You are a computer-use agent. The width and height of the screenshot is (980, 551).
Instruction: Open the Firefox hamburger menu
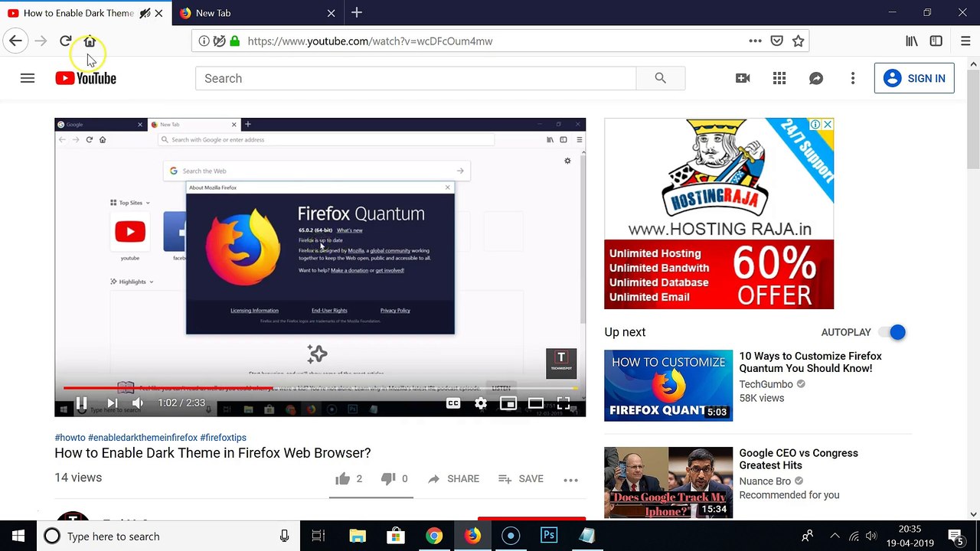(x=965, y=41)
